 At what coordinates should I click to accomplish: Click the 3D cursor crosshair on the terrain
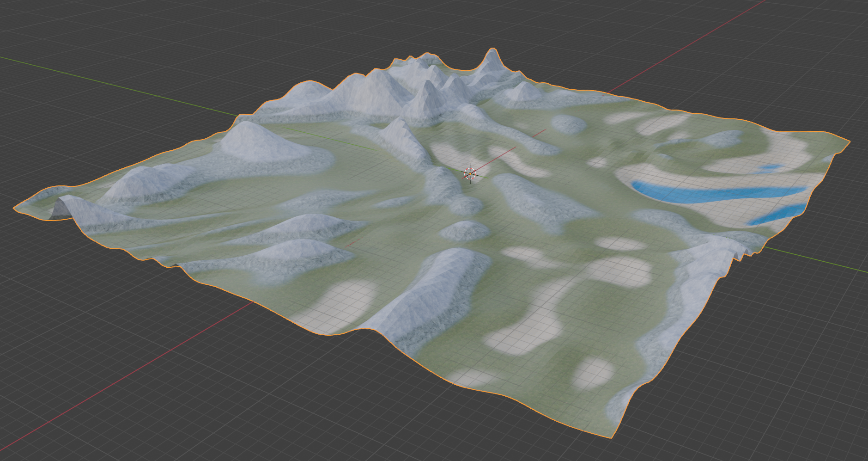pyautogui.click(x=470, y=173)
